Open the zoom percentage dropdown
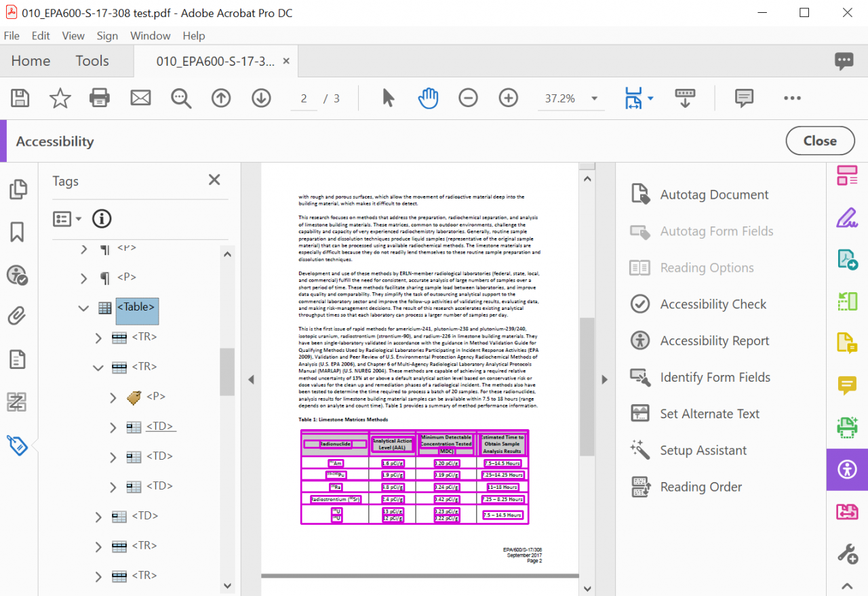This screenshot has height=596, width=868. tap(593, 98)
